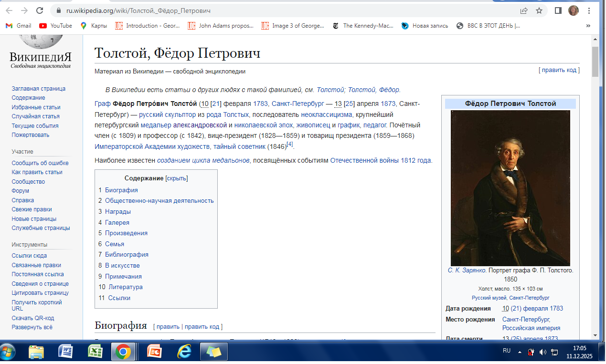The width and height of the screenshot is (606, 364).
Task: Click Скачать QR-код link
Action: (33, 318)
